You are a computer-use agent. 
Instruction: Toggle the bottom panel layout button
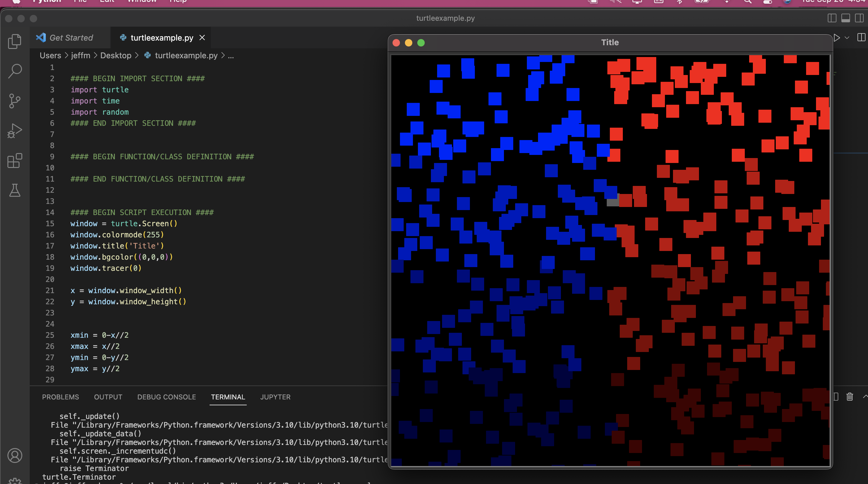(x=845, y=18)
